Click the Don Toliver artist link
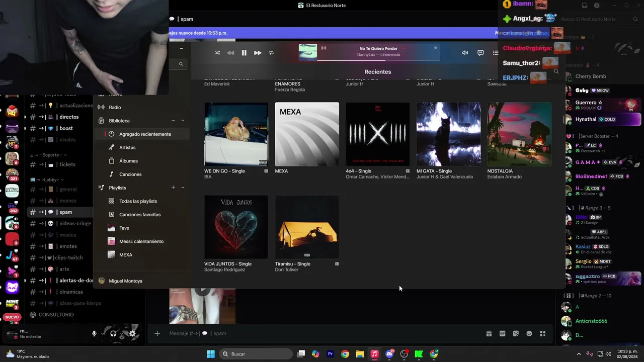The height and width of the screenshot is (362, 644). click(287, 270)
